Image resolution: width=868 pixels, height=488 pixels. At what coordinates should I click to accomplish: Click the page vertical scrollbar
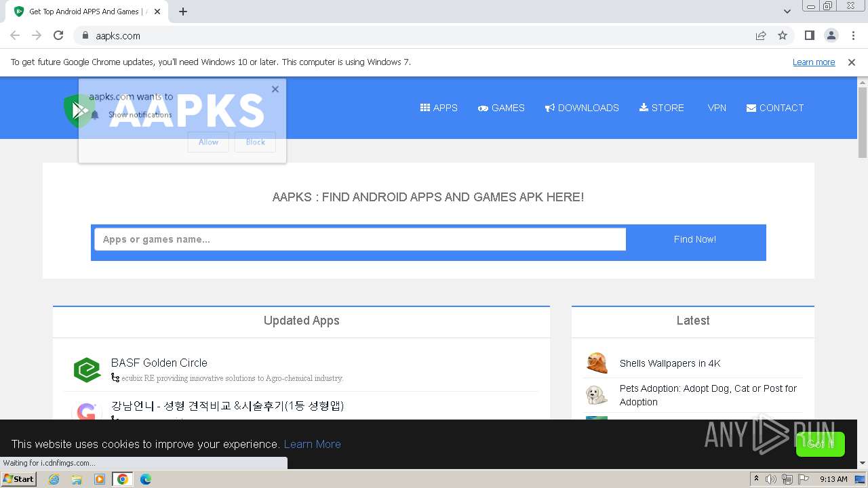[x=863, y=122]
